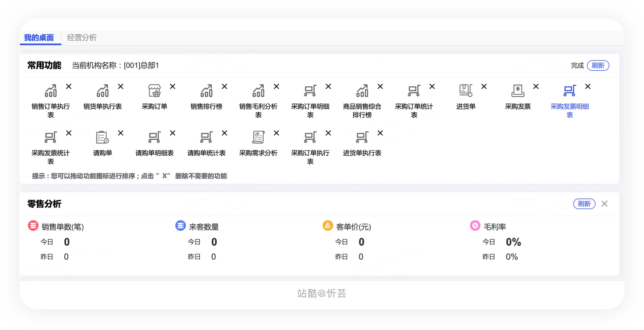Close the 零售分析 panel
This screenshot has width=644, height=330.
point(605,204)
